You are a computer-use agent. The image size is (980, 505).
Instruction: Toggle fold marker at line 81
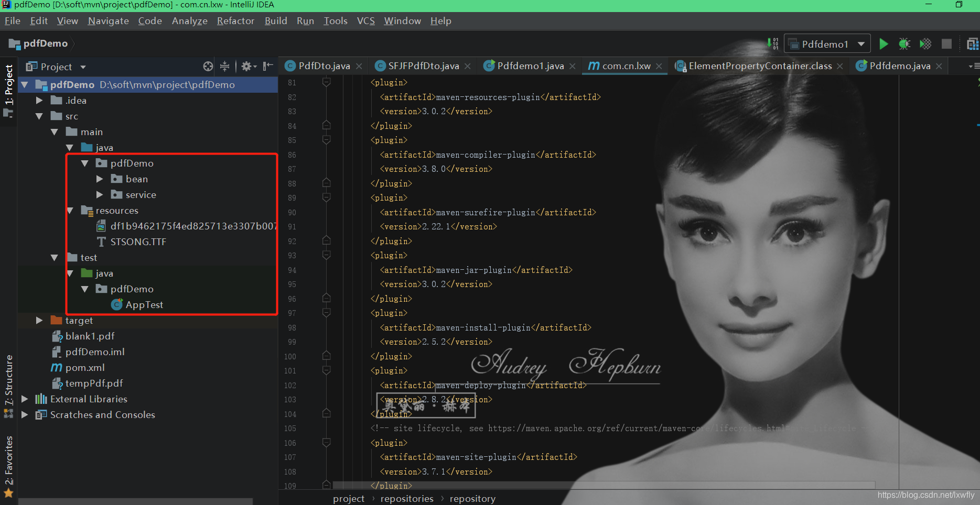coord(326,82)
